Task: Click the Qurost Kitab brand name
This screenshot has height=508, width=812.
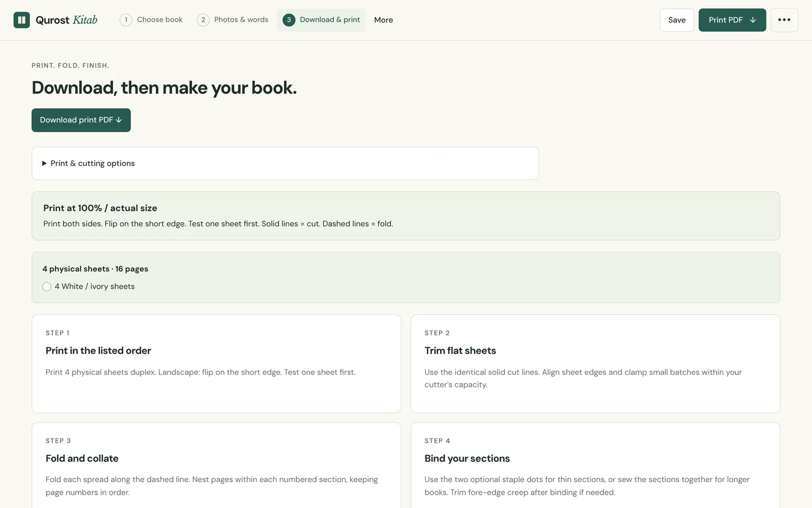Action: (x=66, y=20)
